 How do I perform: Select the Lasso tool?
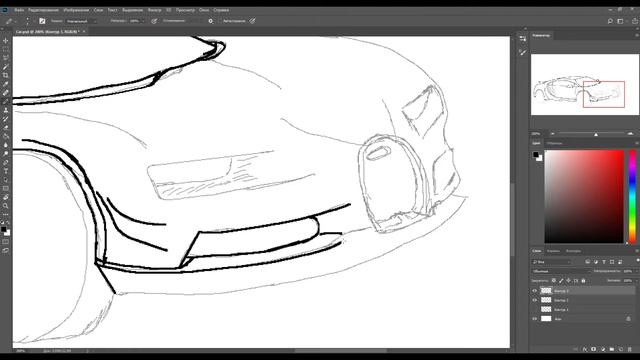click(x=5, y=58)
